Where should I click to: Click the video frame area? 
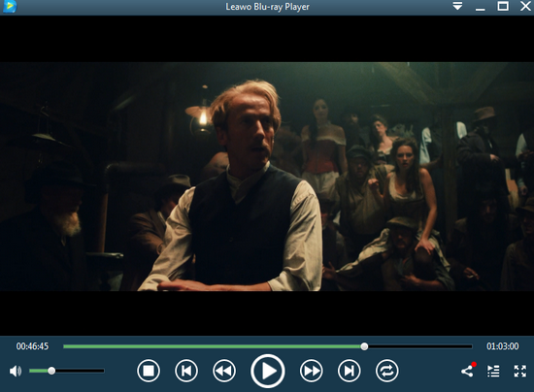click(x=267, y=176)
